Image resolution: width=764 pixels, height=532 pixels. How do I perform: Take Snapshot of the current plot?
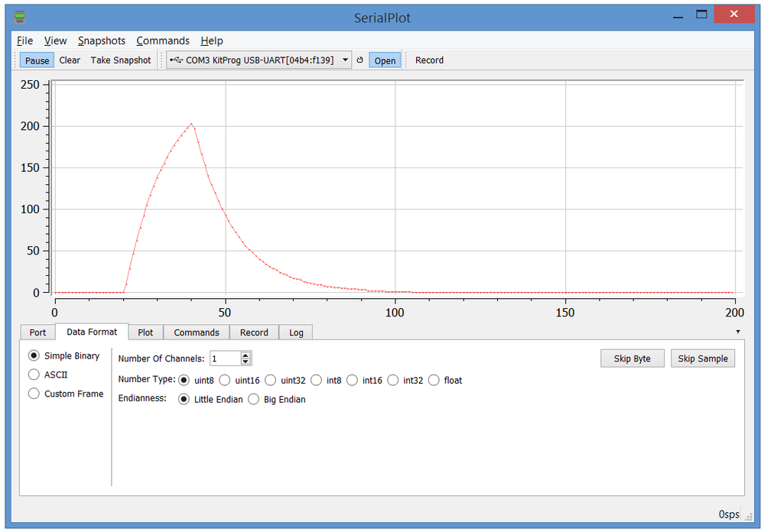[x=120, y=60]
